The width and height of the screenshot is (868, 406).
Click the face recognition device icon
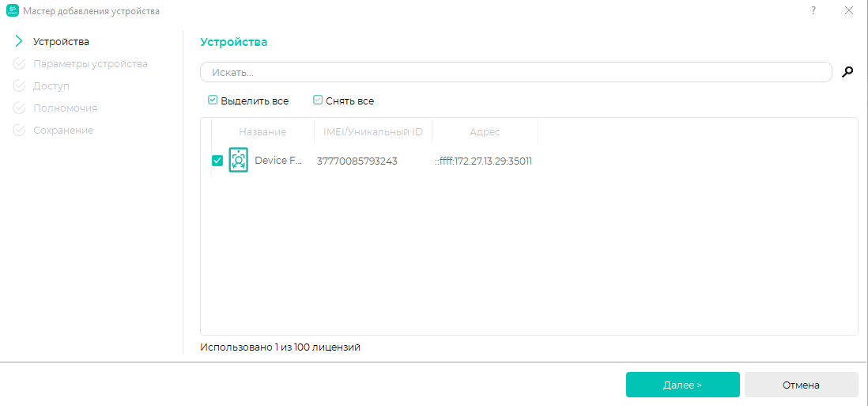point(239,161)
